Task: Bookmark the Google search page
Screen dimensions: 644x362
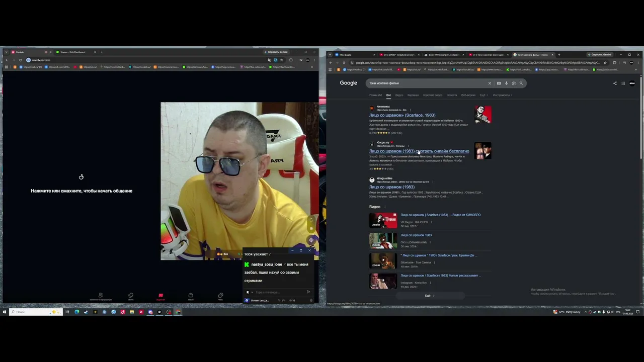Action: click(x=605, y=63)
